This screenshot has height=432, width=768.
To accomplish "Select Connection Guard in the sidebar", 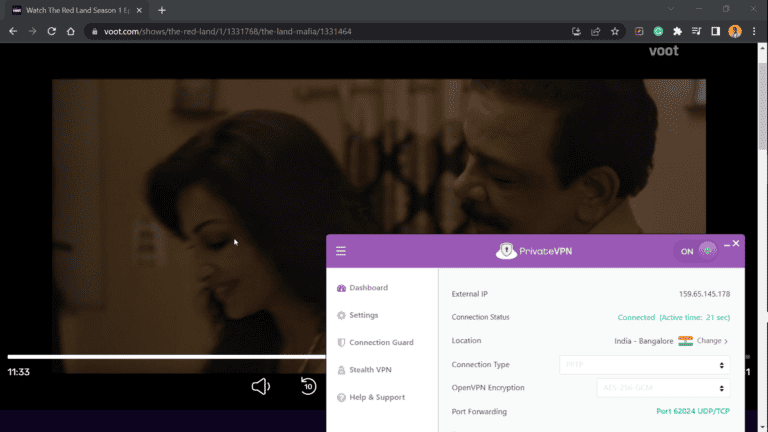I will (x=380, y=342).
